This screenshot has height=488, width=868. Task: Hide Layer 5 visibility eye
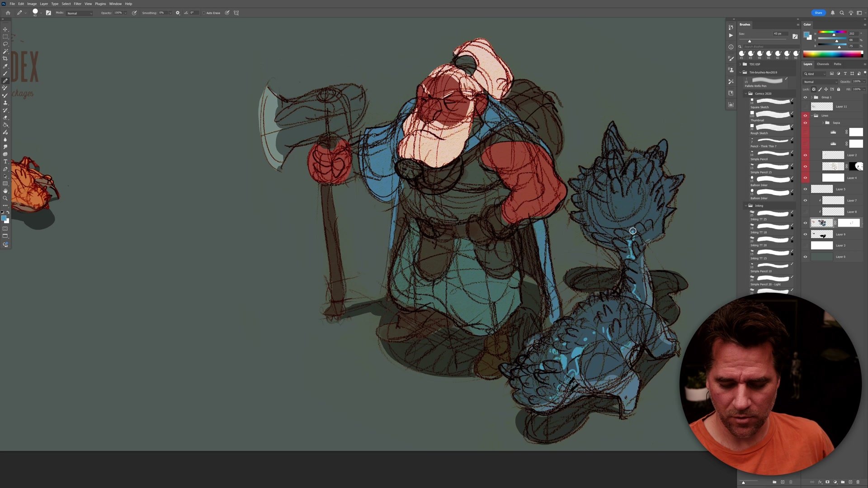tap(805, 189)
